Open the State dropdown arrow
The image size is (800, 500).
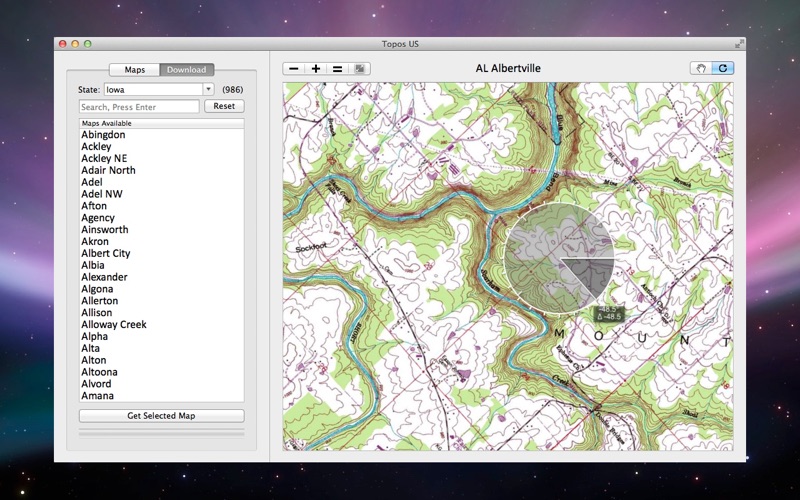208,89
